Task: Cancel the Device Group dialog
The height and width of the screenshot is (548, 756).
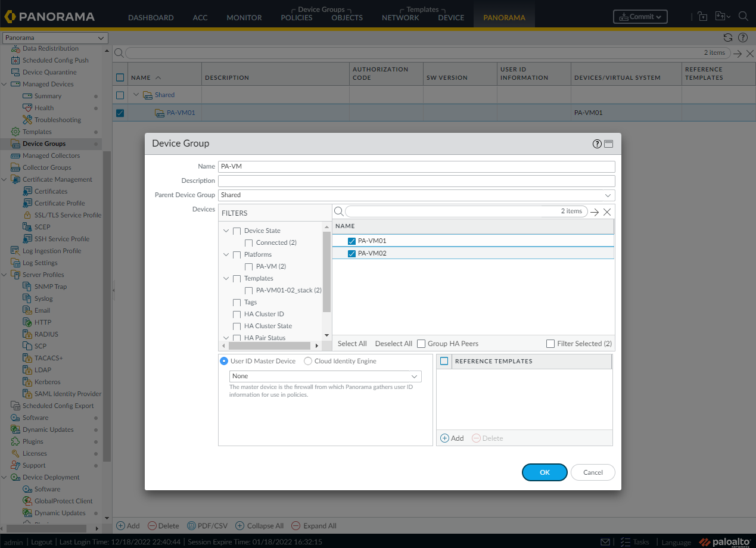Action: pos(593,472)
